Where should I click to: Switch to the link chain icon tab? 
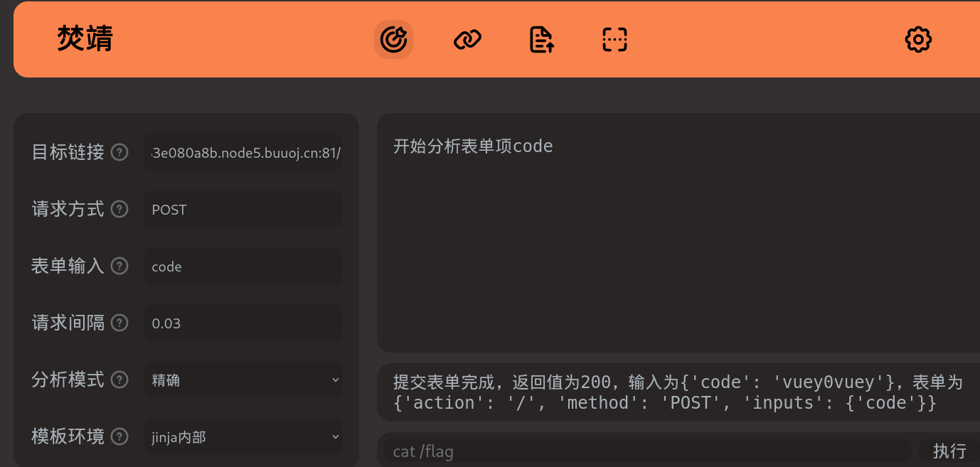tap(467, 39)
